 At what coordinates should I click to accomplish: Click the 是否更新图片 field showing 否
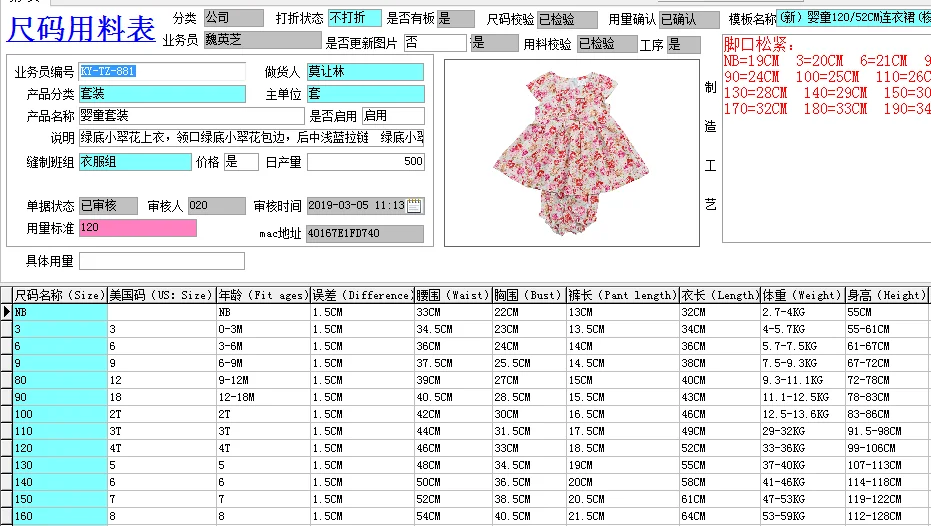coord(435,43)
